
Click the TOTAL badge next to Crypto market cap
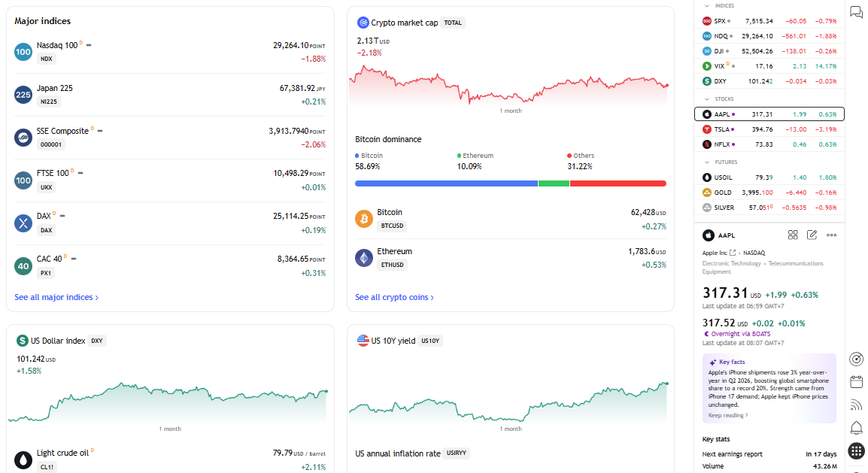[453, 23]
